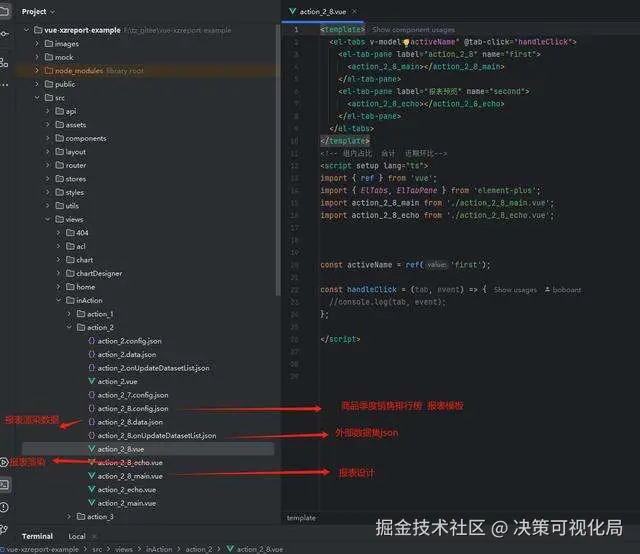Viewport: 640px width, 554px height.
Task: Collapse the src folder
Action: (x=37, y=98)
